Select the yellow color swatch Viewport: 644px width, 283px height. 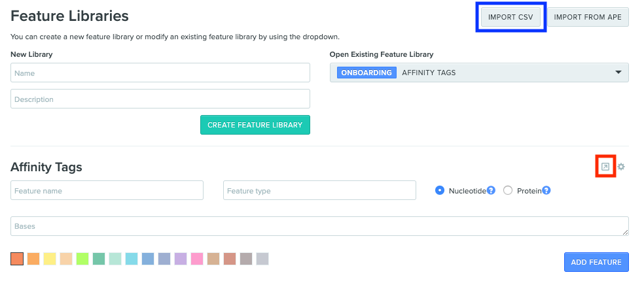tap(50, 259)
